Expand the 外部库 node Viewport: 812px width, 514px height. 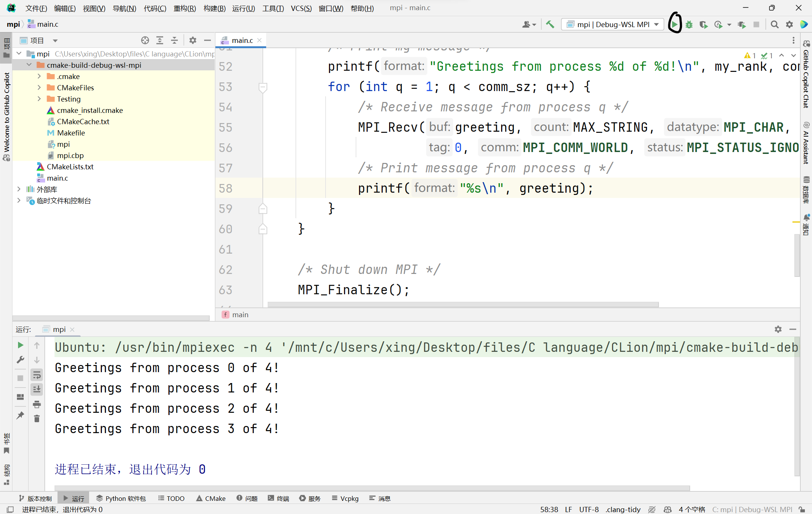point(19,189)
